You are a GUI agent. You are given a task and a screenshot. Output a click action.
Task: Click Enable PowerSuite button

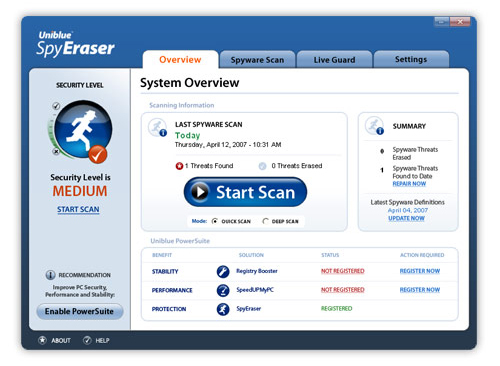coord(80,311)
